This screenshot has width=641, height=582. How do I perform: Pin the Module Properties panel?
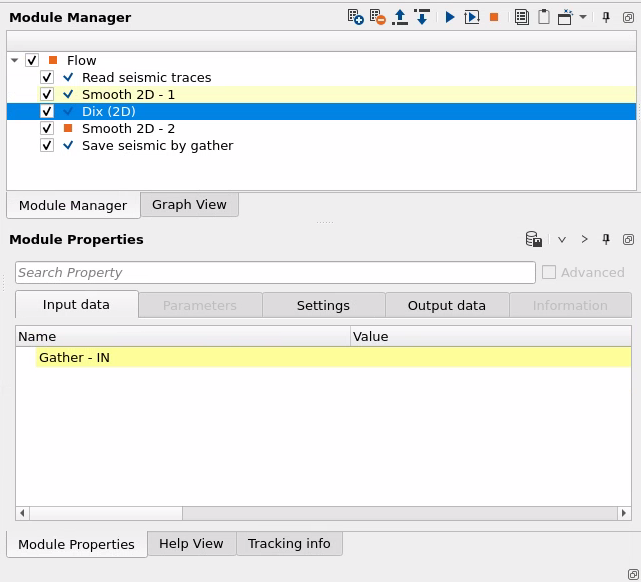pos(606,240)
